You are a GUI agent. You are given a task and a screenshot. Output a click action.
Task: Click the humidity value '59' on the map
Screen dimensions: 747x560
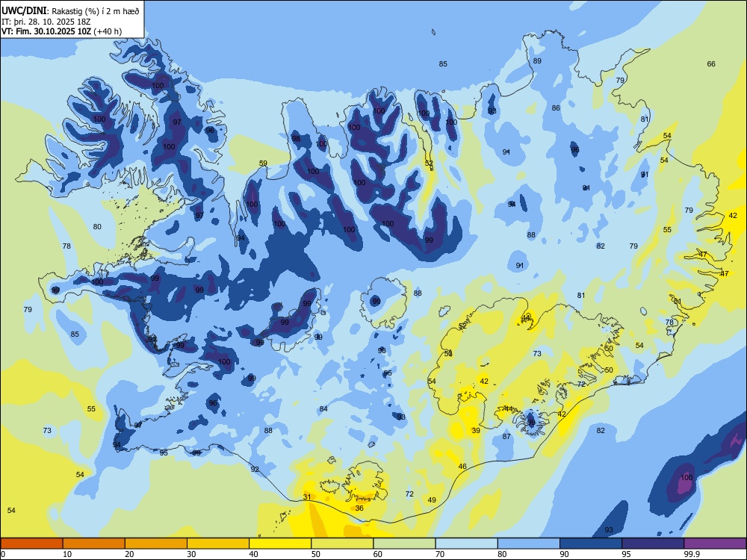click(x=263, y=164)
